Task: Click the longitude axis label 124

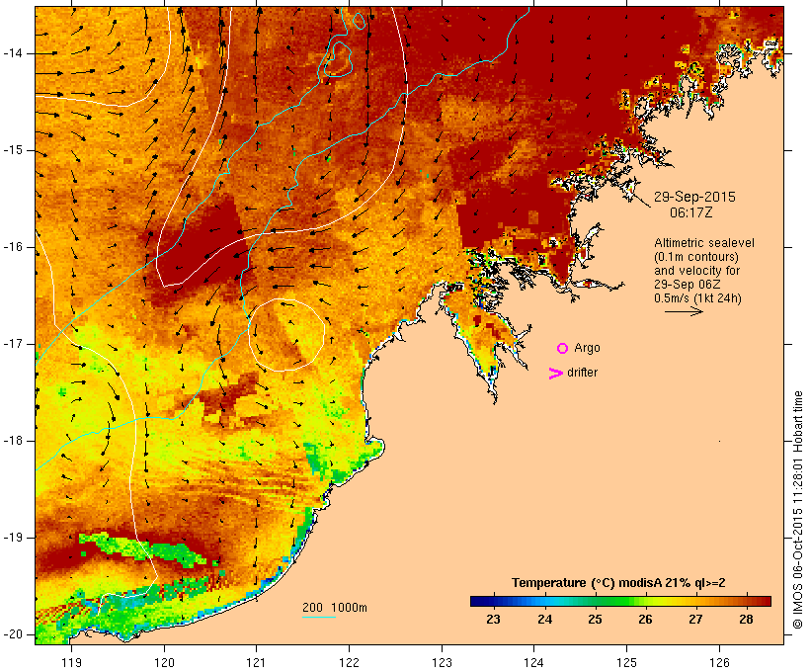Action: pyautogui.click(x=533, y=662)
